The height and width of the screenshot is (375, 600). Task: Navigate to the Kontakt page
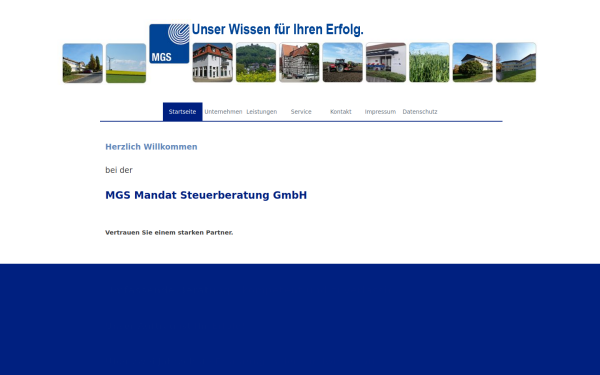pyautogui.click(x=341, y=112)
